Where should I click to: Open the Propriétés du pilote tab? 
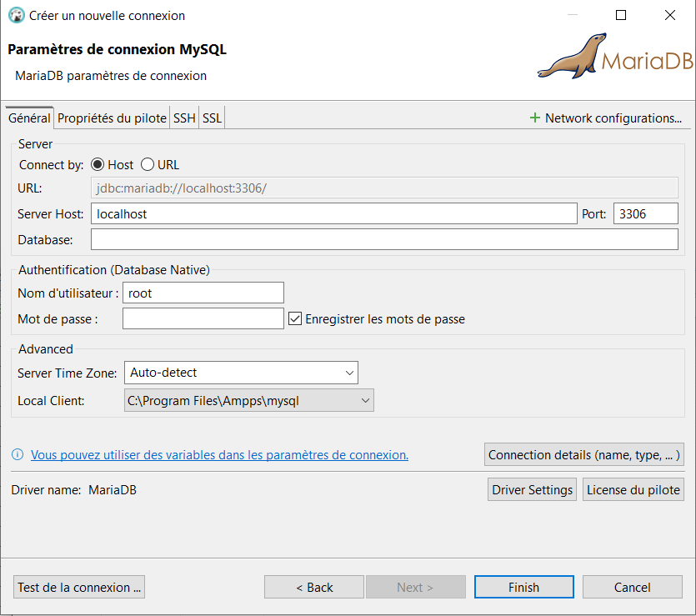(x=111, y=118)
